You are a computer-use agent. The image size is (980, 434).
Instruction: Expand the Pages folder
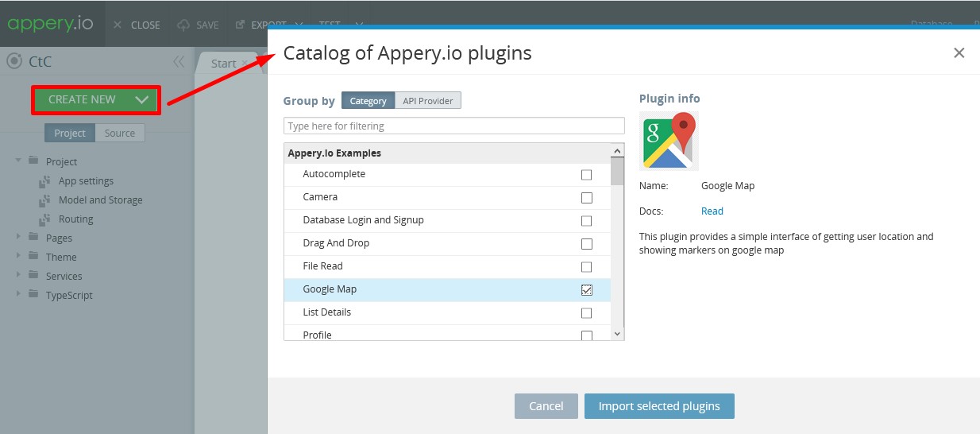click(18, 237)
